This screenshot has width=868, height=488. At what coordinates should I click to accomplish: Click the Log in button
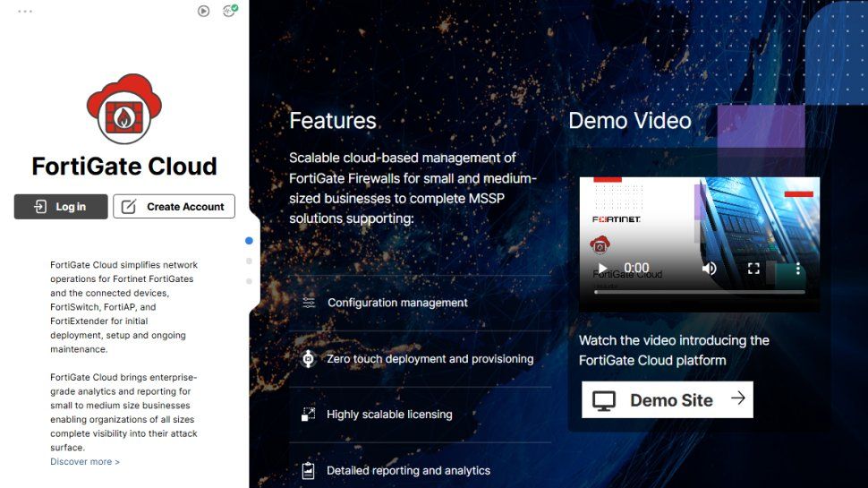pyautogui.click(x=61, y=207)
